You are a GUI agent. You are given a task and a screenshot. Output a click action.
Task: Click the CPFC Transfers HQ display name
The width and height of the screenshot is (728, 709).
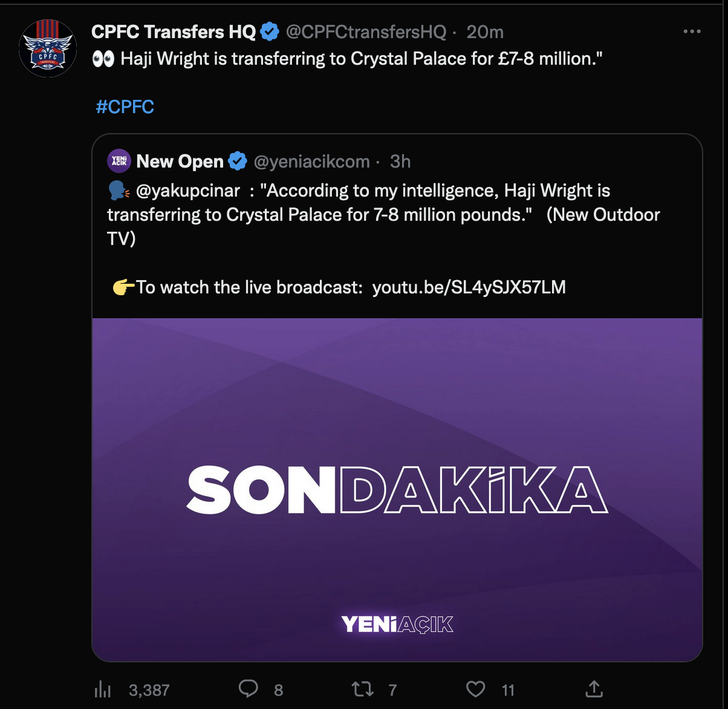(174, 31)
